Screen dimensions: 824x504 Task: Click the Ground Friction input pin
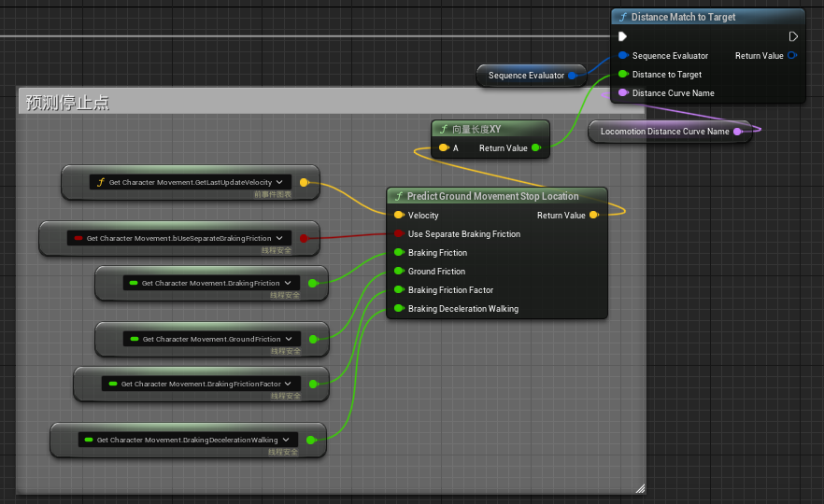[x=399, y=271]
